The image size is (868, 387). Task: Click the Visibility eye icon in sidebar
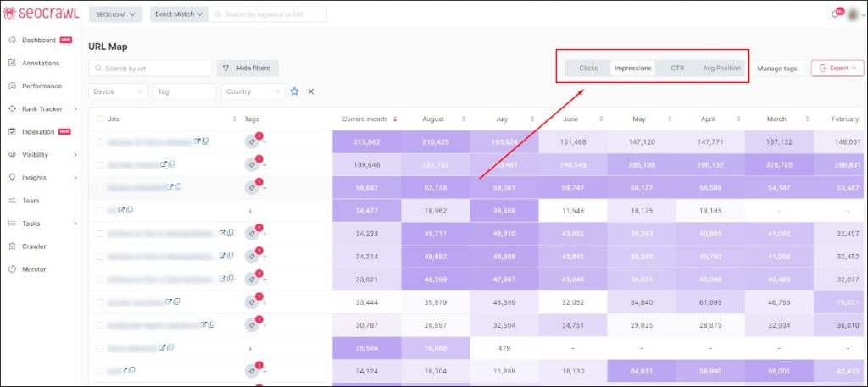click(12, 155)
